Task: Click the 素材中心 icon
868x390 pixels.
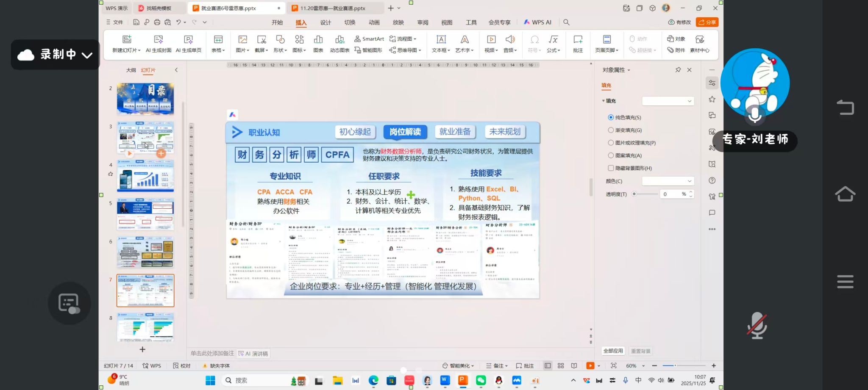Action: coord(699,44)
